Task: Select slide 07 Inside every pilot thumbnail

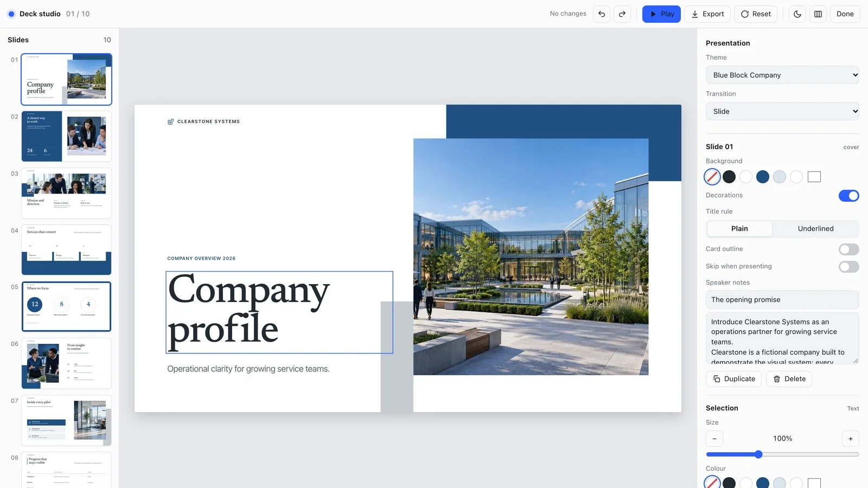Action: (67, 420)
